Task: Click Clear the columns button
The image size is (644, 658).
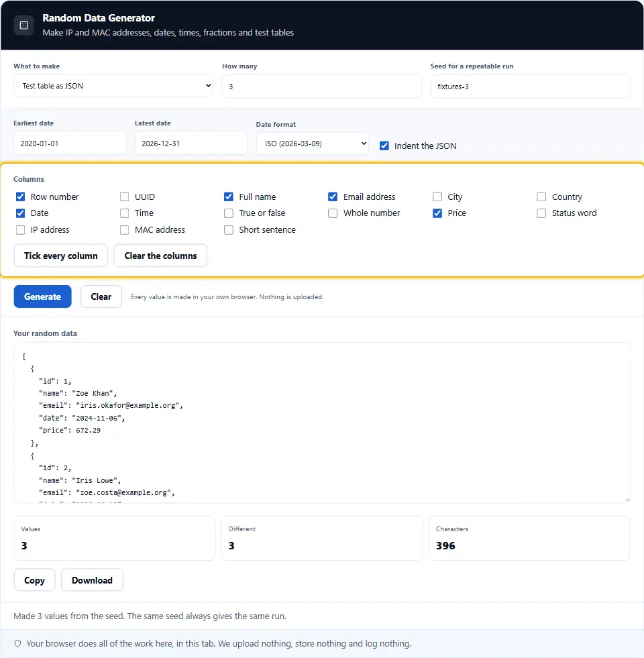Action: coord(160,256)
